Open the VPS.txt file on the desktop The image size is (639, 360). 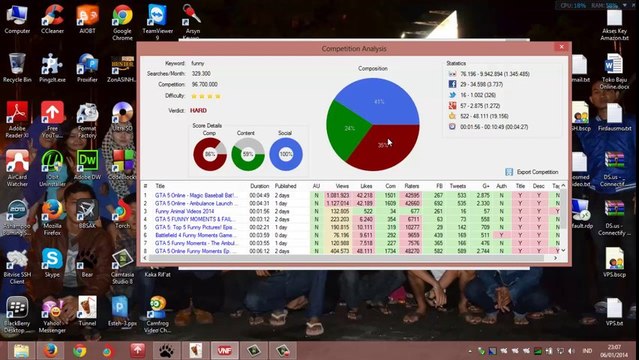pyautogui.click(x=614, y=312)
